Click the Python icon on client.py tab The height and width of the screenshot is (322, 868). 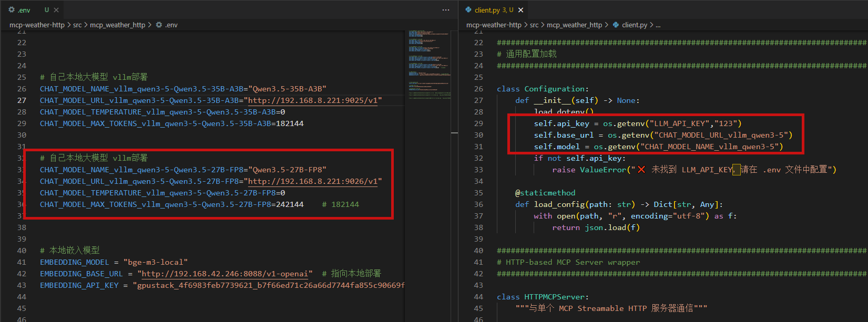point(468,10)
